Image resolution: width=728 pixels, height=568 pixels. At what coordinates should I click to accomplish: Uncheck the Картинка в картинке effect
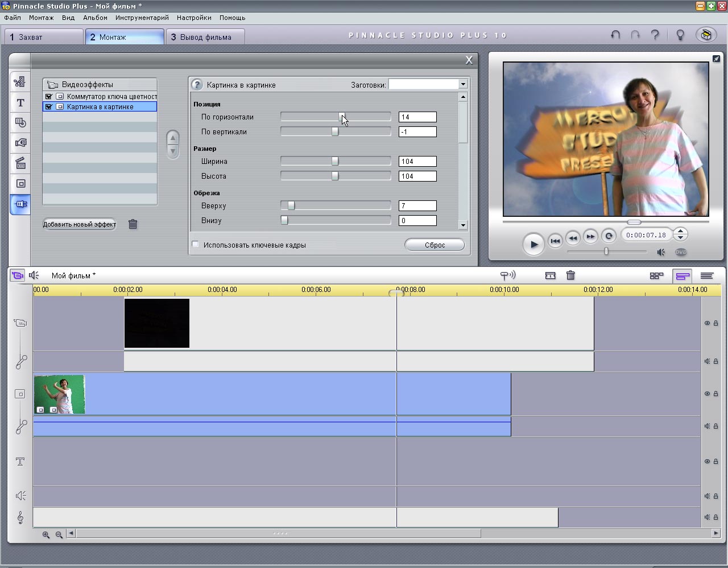49,107
